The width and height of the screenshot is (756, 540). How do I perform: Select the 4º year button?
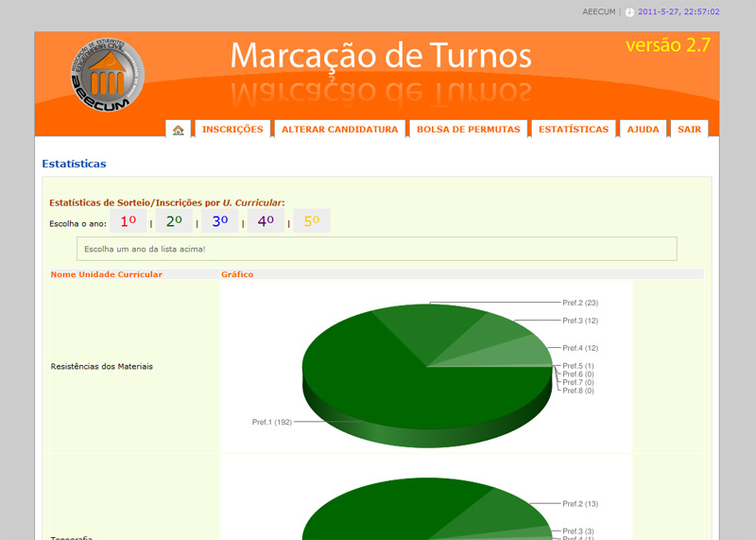pyautogui.click(x=266, y=221)
